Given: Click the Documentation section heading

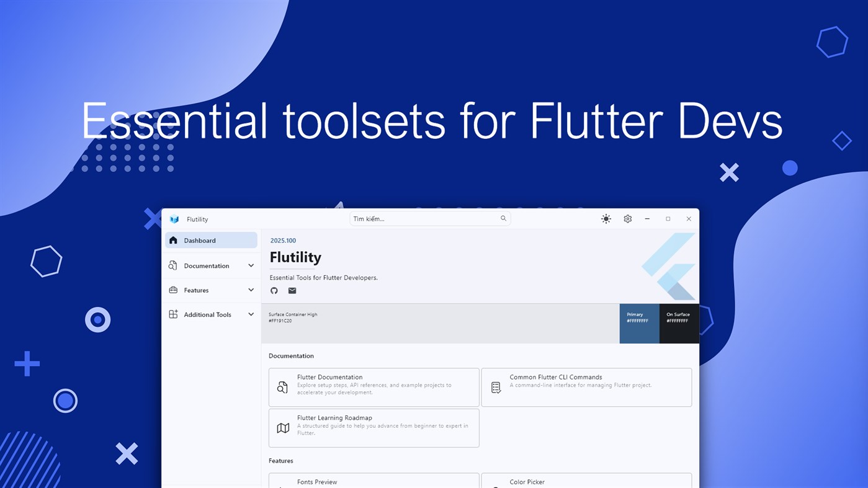Looking at the screenshot, I should pos(291,356).
